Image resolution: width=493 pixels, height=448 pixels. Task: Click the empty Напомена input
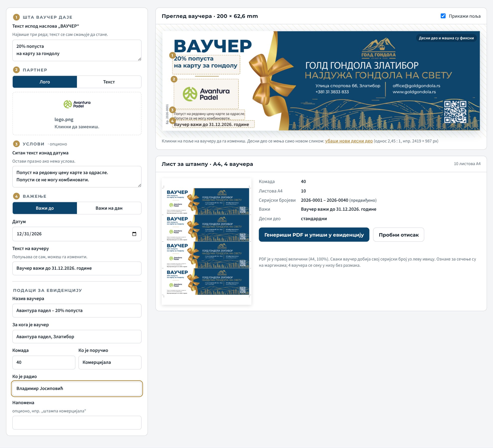pyautogui.click(x=77, y=423)
